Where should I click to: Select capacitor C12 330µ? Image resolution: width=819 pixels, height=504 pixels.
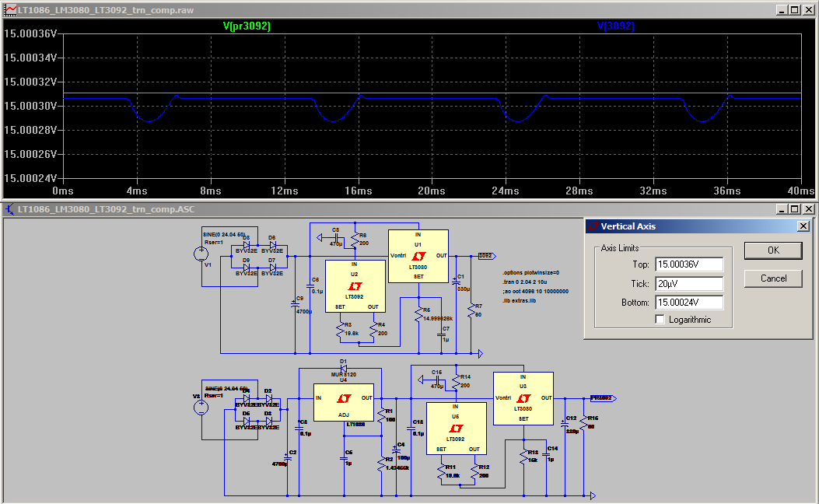(565, 425)
